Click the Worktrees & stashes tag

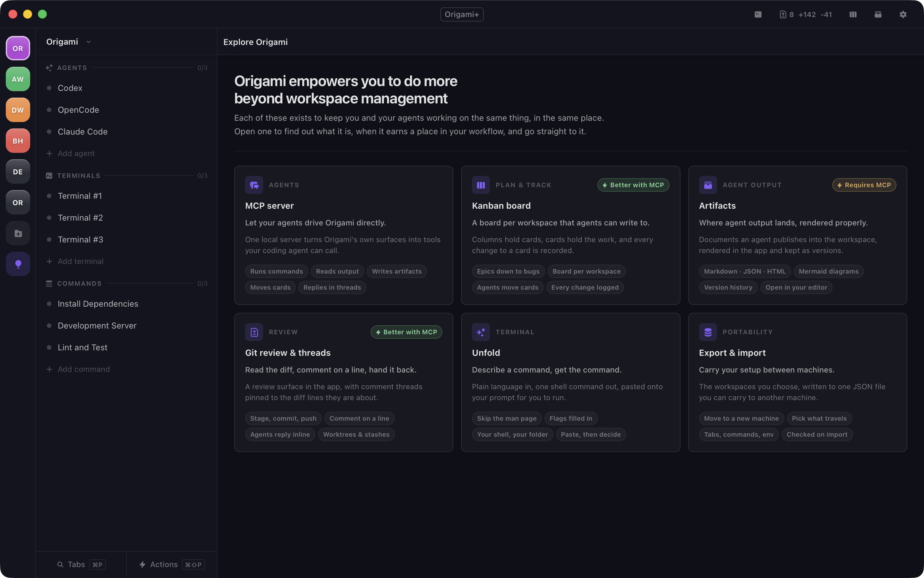click(x=356, y=435)
